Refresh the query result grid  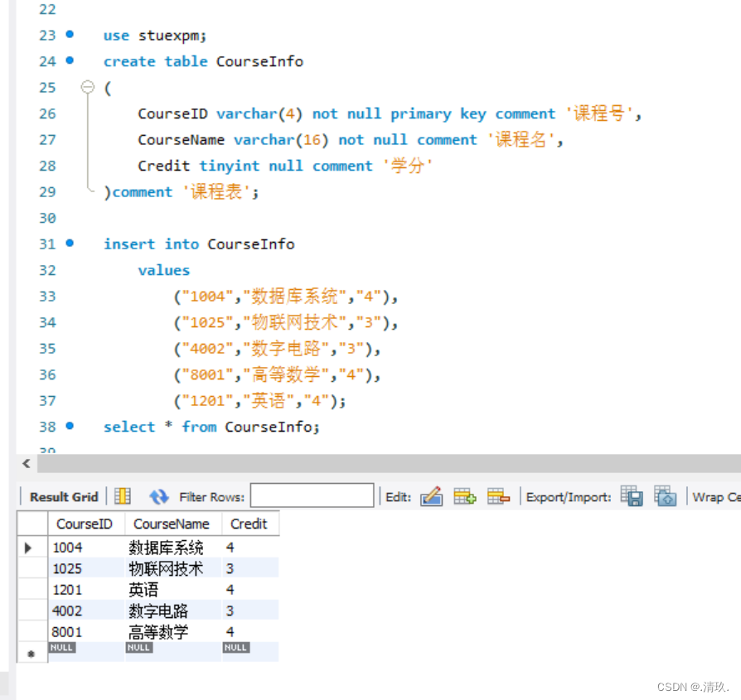(158, 496)
